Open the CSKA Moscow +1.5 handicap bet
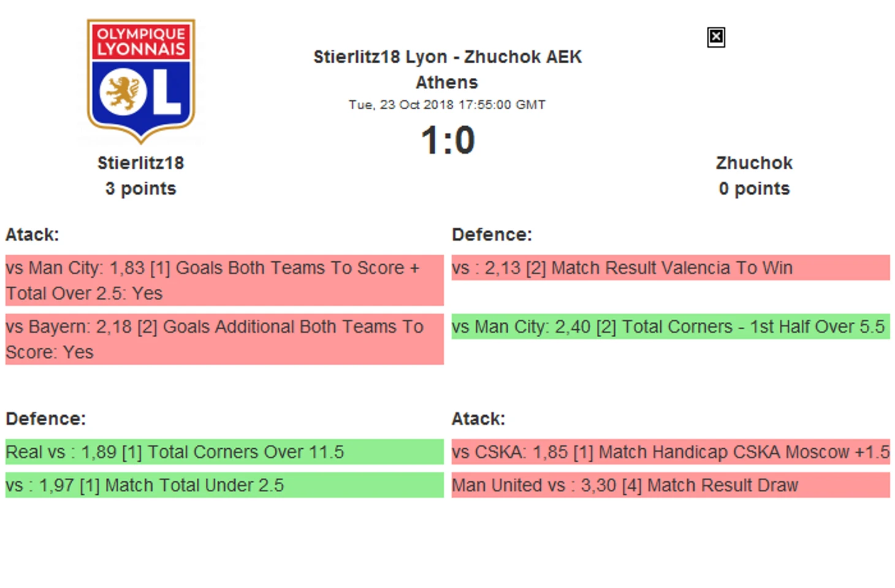The width and height of the screenshot is (895, 588). pos(671,452)
